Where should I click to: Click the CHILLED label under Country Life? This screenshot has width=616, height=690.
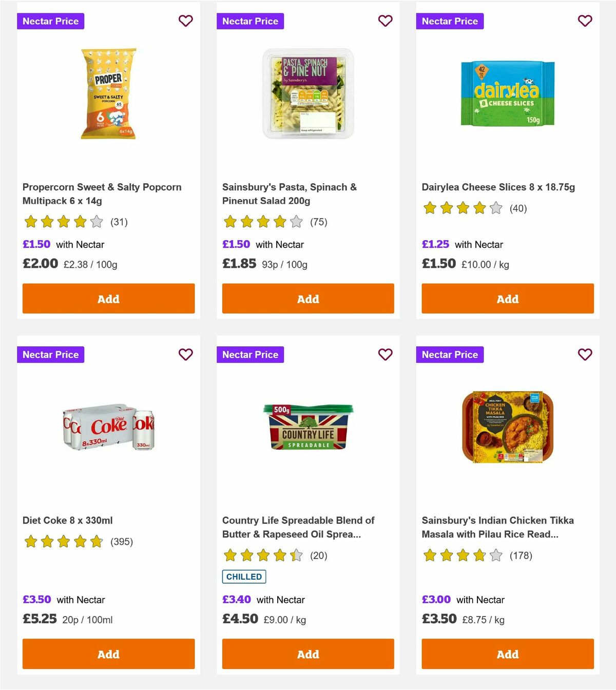[244, 577]
